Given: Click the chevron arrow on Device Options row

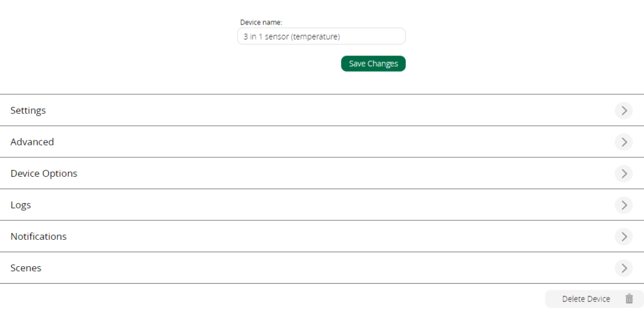Looking at the screenshot, I should [623, 174].
